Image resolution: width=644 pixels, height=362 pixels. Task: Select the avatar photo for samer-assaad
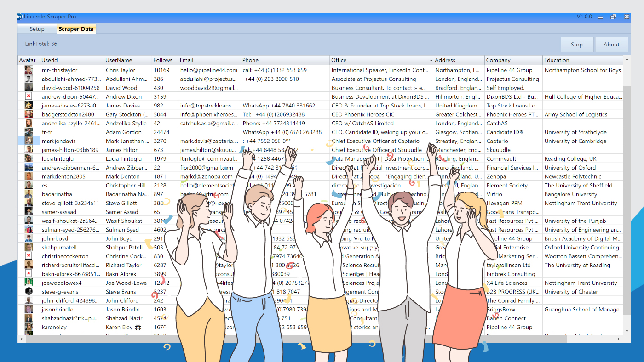tap(29, 212)
